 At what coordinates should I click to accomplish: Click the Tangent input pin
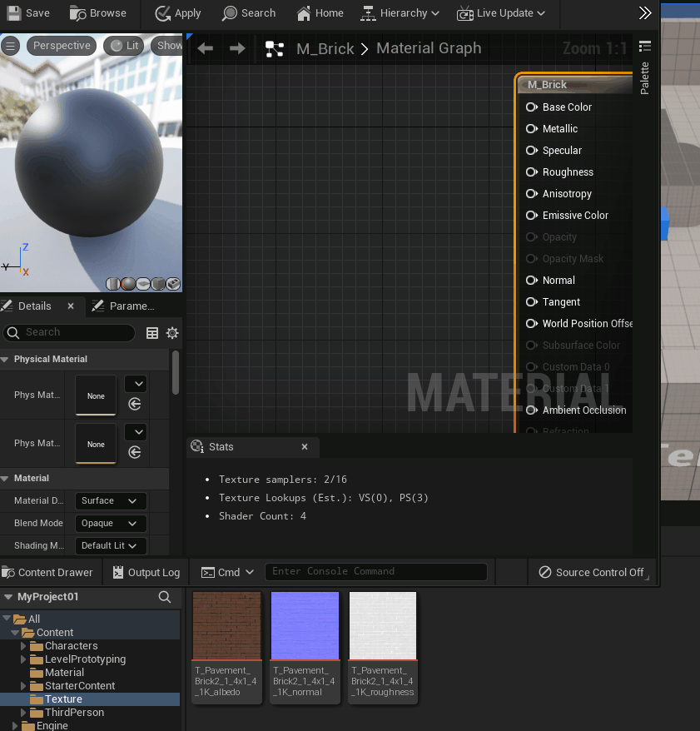tap(532, 302)
